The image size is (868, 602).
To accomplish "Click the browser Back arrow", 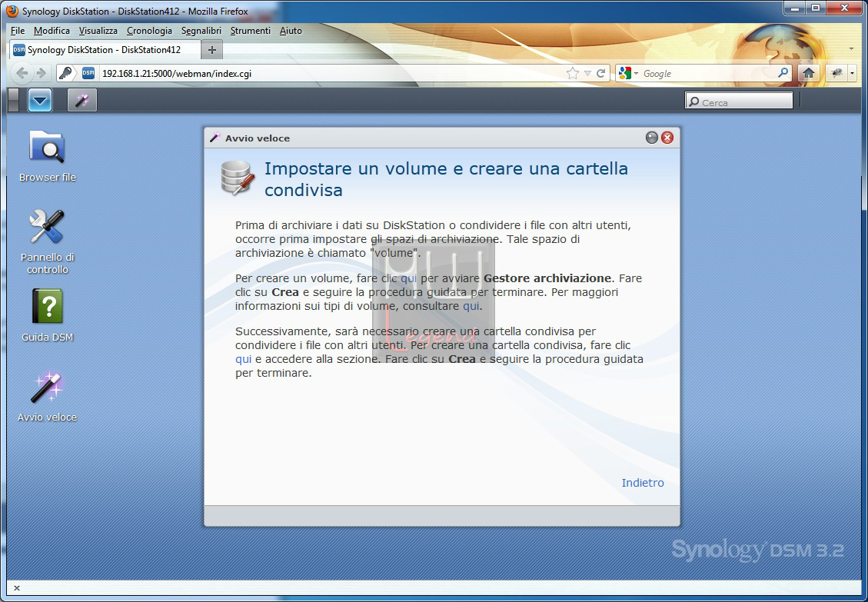I will point(22,73).
